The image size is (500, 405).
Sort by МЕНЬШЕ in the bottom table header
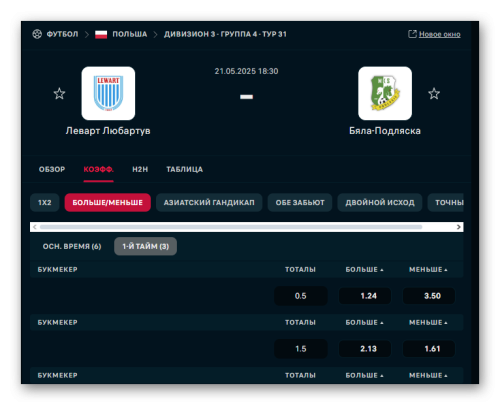click(x=428, y=375)
